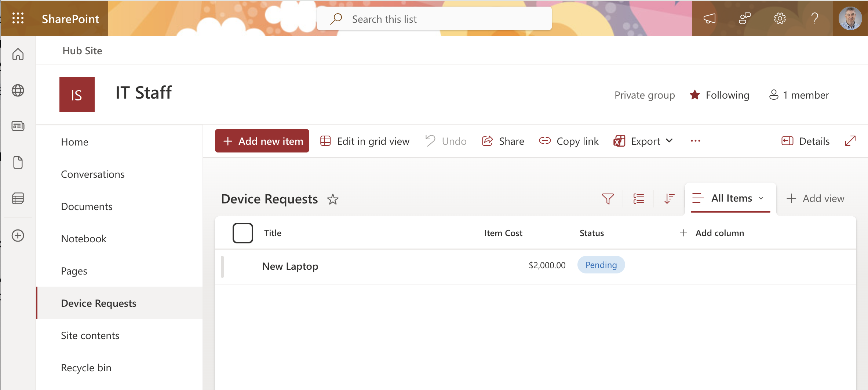Click the expand content arrow icon
Viewport: 868px width, 390px height.
pos(850,141)
